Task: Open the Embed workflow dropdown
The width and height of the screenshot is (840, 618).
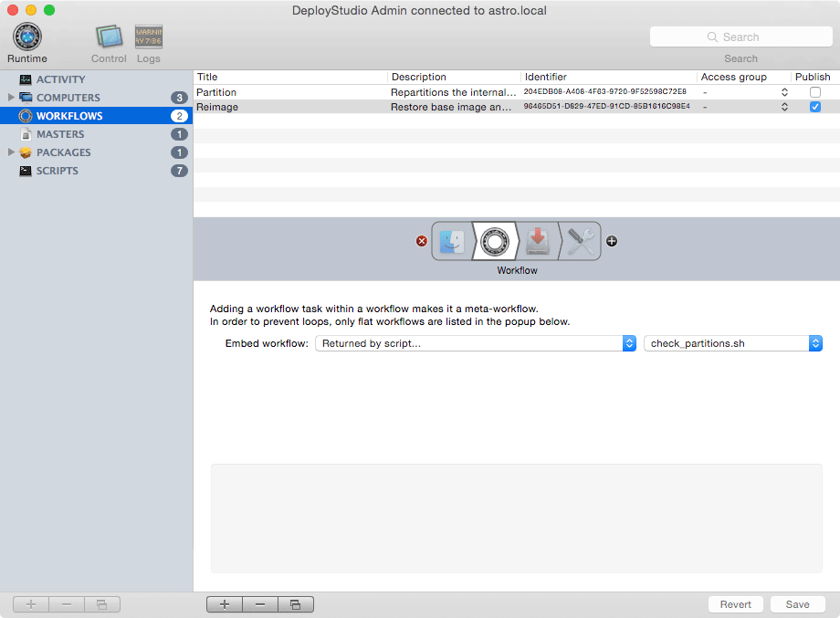Action: point(475,343)
